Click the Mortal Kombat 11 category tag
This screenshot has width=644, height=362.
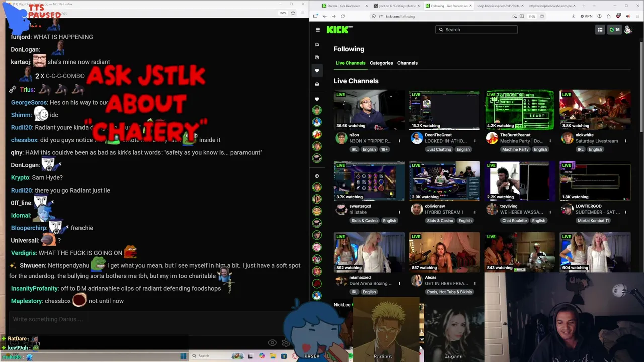pos(593,221)
